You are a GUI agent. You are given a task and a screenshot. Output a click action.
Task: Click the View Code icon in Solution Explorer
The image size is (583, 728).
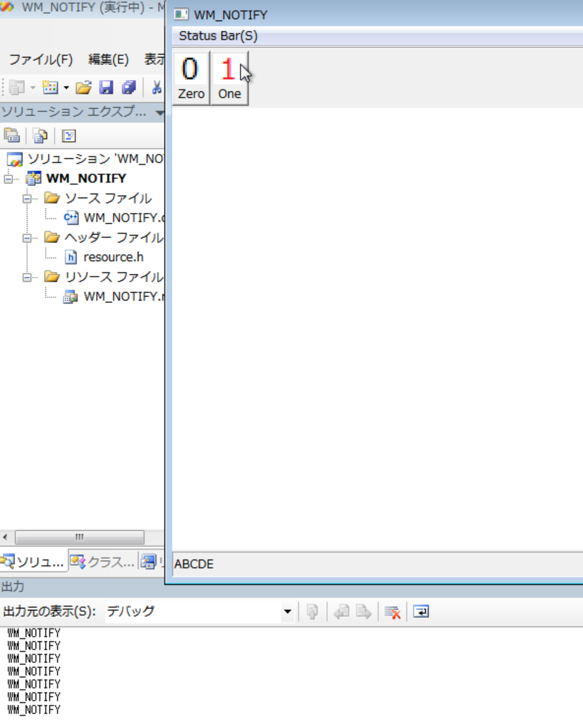coord(69,136)
